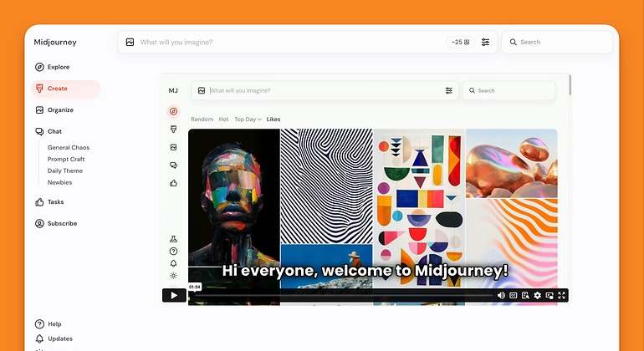Select the Create sidebar item
This screenshot has width=644, height=351.
66,89
